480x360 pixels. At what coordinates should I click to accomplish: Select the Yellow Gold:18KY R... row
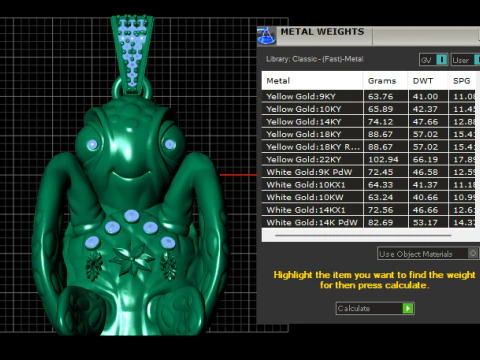tap(368, 147)
